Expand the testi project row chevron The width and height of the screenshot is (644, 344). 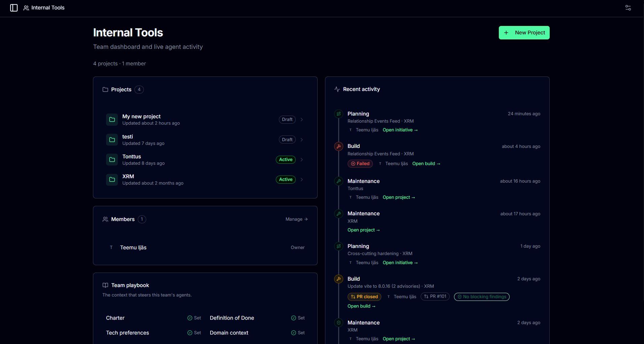pyautogui.click(x=302, y=140)
